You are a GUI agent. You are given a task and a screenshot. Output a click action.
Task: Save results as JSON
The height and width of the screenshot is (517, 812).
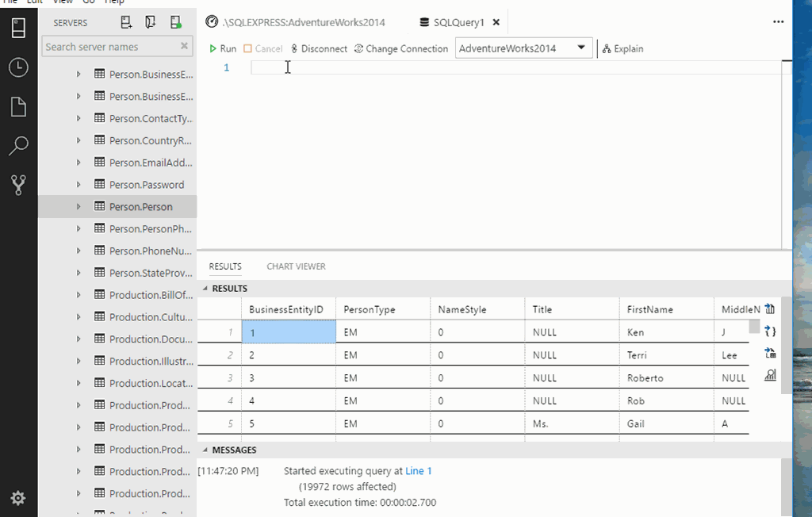(x=770, y=331)
